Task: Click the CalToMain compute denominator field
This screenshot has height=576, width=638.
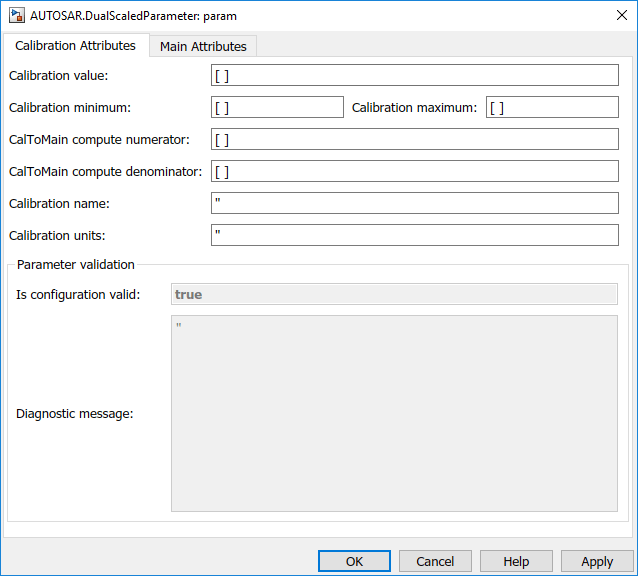Action: [x=415, y=171]
